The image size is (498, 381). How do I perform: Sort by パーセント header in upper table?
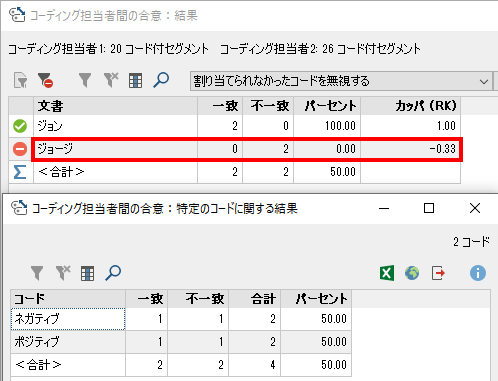click(327, 106)
